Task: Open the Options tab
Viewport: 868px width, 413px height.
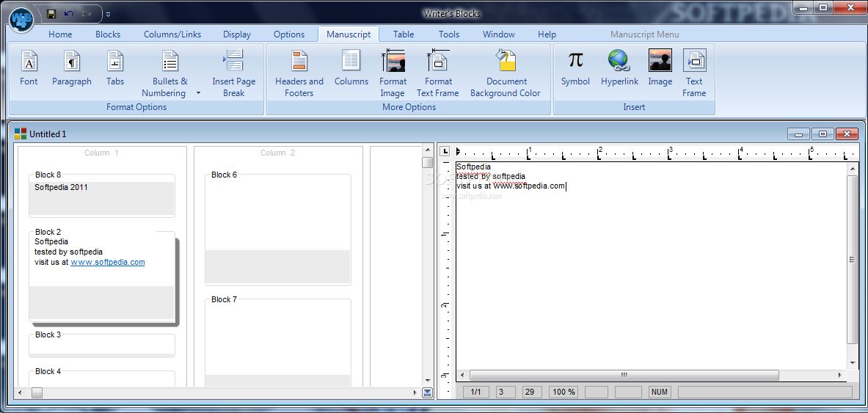Action: [x=289, y=34]
